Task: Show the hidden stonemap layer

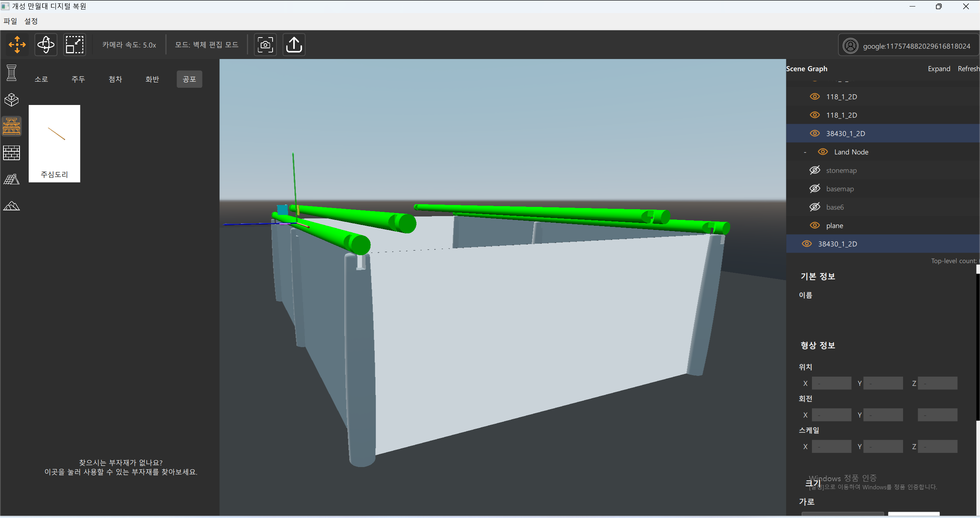Action: [x=815, y=170]
